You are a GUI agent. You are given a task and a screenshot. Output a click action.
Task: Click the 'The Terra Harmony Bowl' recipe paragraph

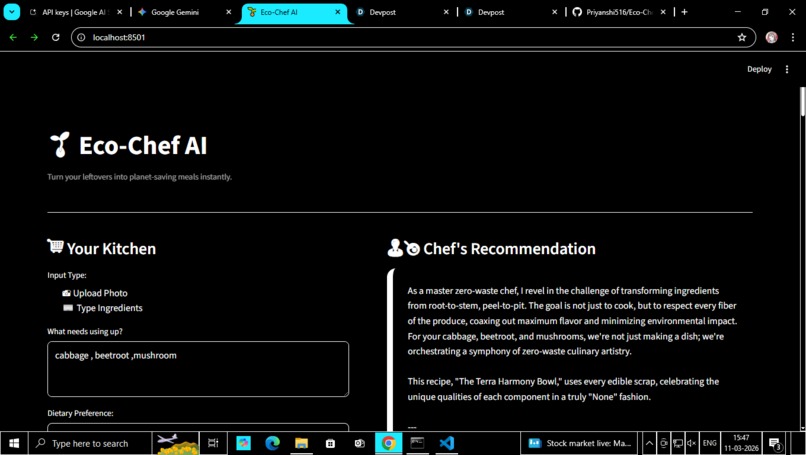click(x=563, y=389)
